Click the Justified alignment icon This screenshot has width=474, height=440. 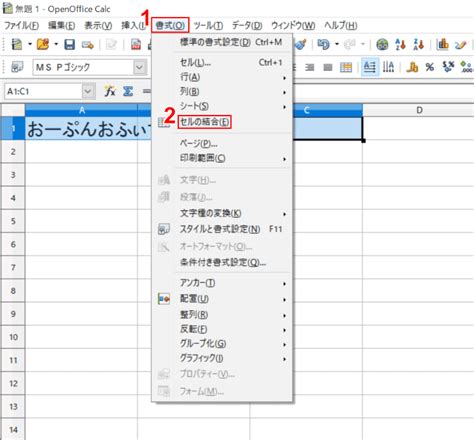(x=328, y=68)
